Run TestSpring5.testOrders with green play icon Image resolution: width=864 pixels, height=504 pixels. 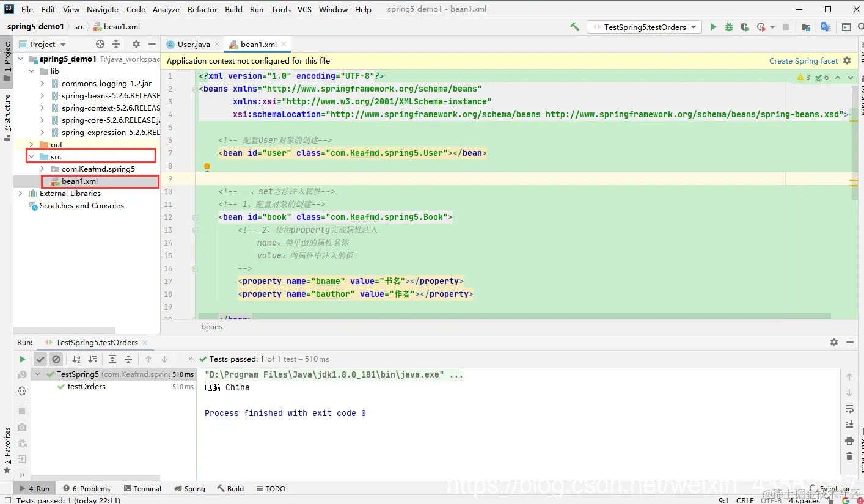point(713,27)
